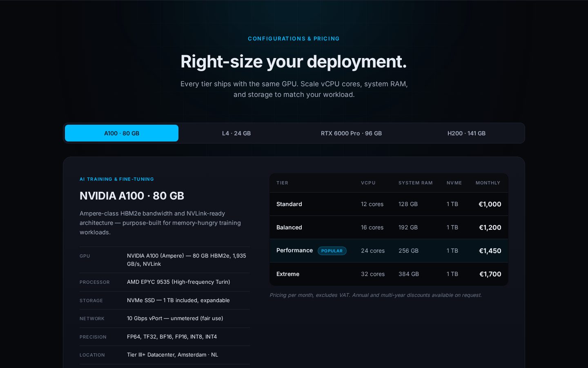
Task: Click the NVMe SSD storage value
Action: 178,300
